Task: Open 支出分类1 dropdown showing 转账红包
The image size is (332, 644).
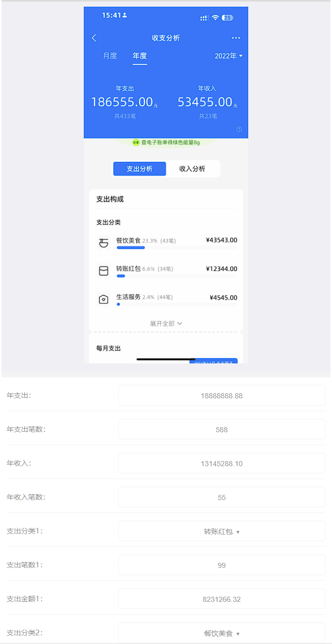Action: click(222, 531)
